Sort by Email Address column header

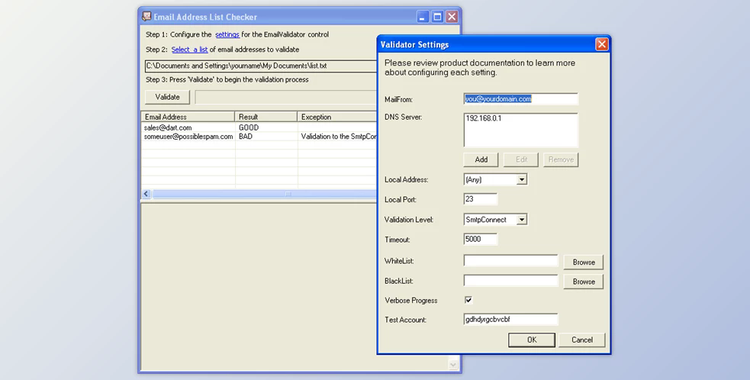coord(188,117)
